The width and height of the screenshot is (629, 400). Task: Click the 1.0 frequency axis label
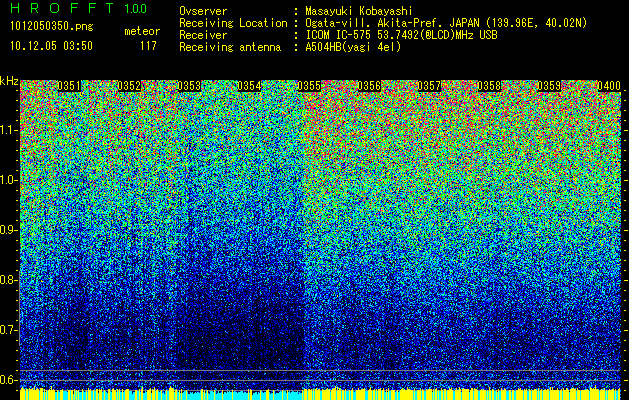pyautogui.click(x=8, y=180)
